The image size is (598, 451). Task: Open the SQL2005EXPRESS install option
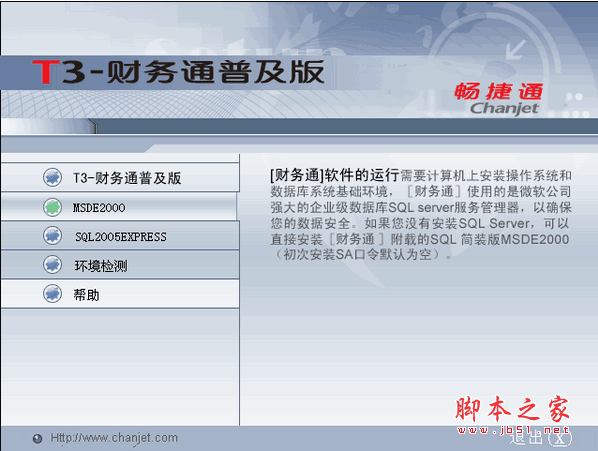pyautogui.click(x=120, y=236)
